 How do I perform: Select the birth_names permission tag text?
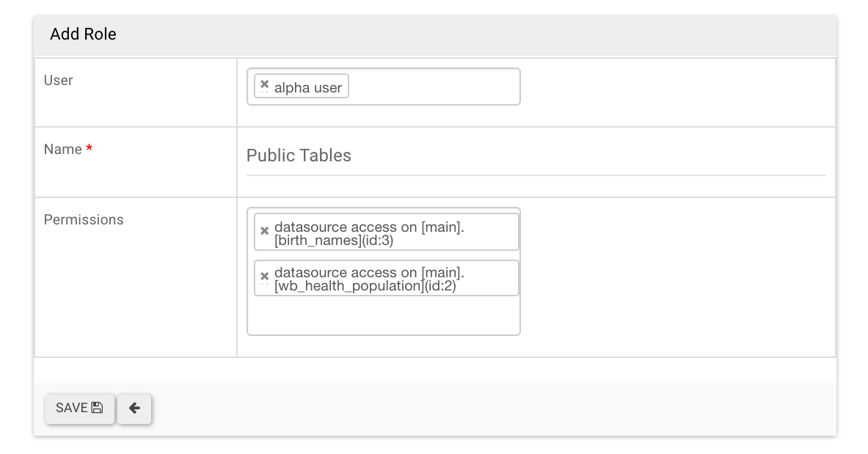click(x=369, y=234)
